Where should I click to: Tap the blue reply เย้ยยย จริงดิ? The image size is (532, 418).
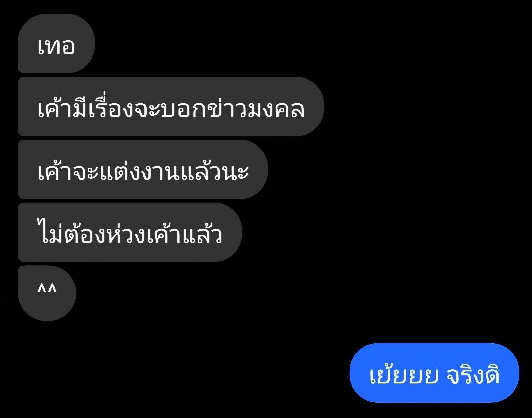click(x=434, y=373)
